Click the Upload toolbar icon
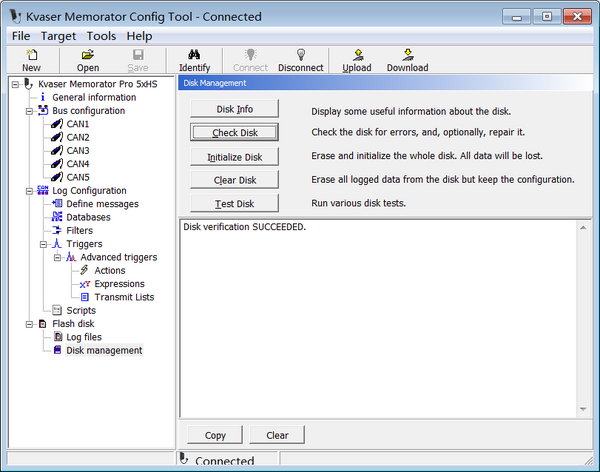The width and height of the screenshot is (600, 472). 357,55
